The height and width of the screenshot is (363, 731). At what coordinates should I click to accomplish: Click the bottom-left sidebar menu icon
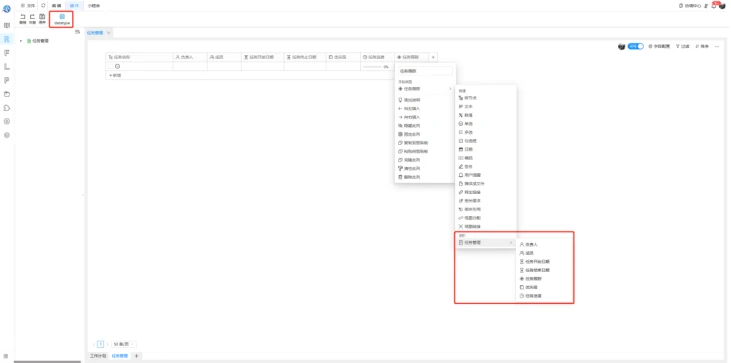(x=7, y=356)
